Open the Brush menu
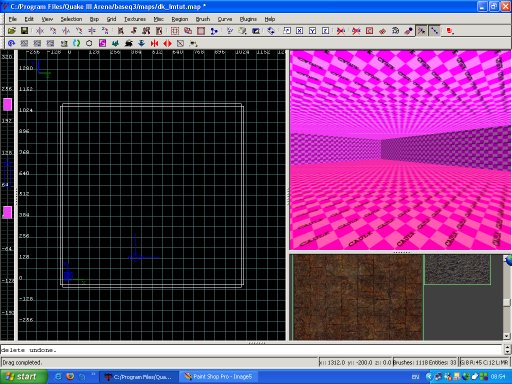512x384 pixels. pos(203,19)
